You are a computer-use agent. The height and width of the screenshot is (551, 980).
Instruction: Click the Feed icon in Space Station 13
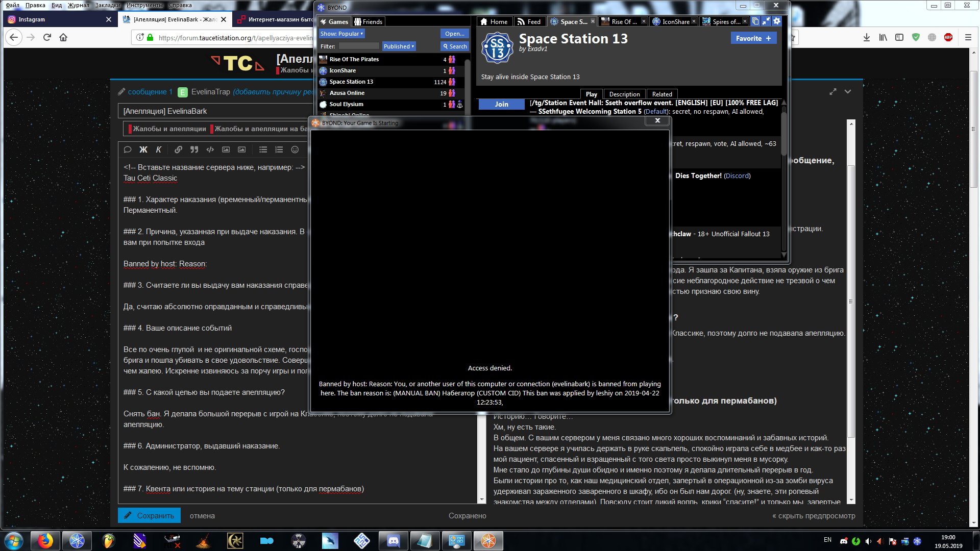coord(532,21)
